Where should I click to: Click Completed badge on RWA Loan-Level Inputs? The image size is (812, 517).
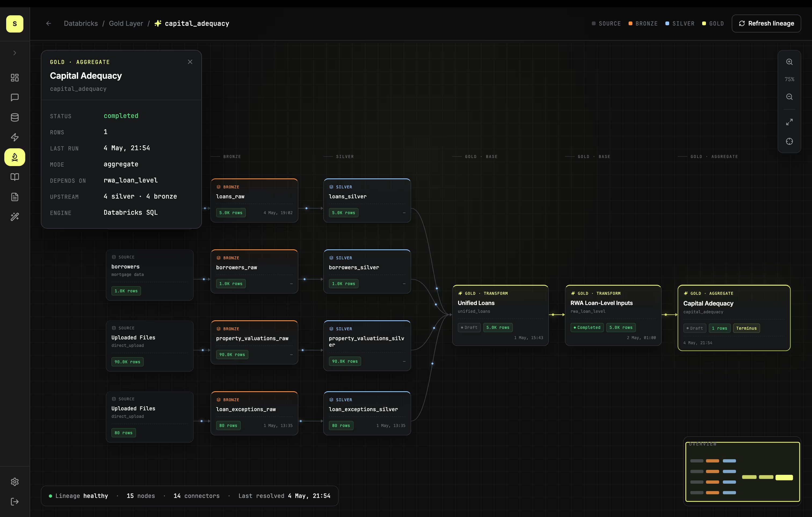click(587, 327)
